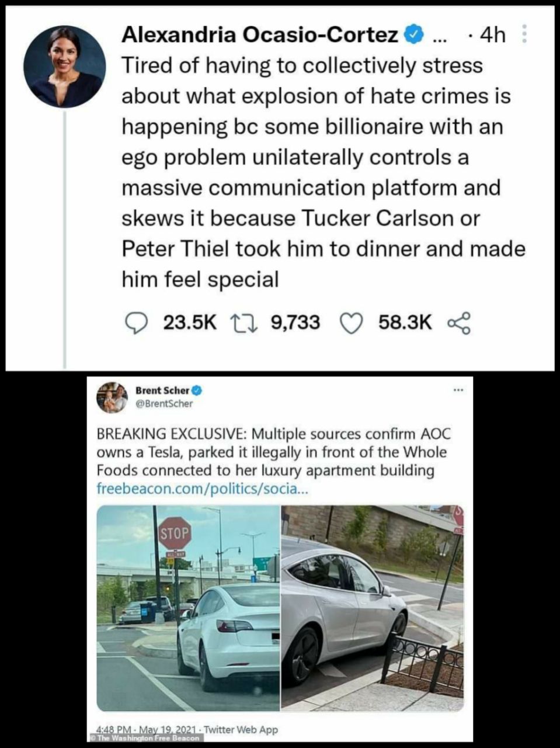
Task: Click the 4:48 PM May 19, 2021 timestamp
Action: (x=146, y=729)
